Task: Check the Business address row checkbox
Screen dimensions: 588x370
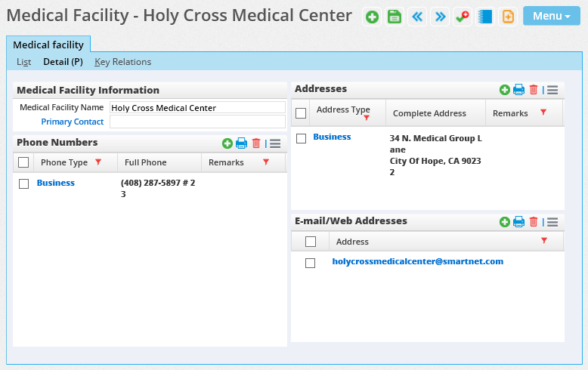Action: 301,139
